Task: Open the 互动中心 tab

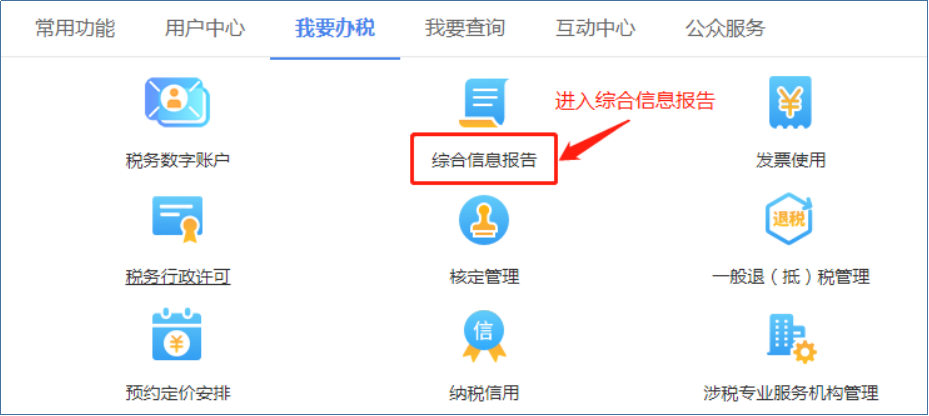Action: [595, 28]
